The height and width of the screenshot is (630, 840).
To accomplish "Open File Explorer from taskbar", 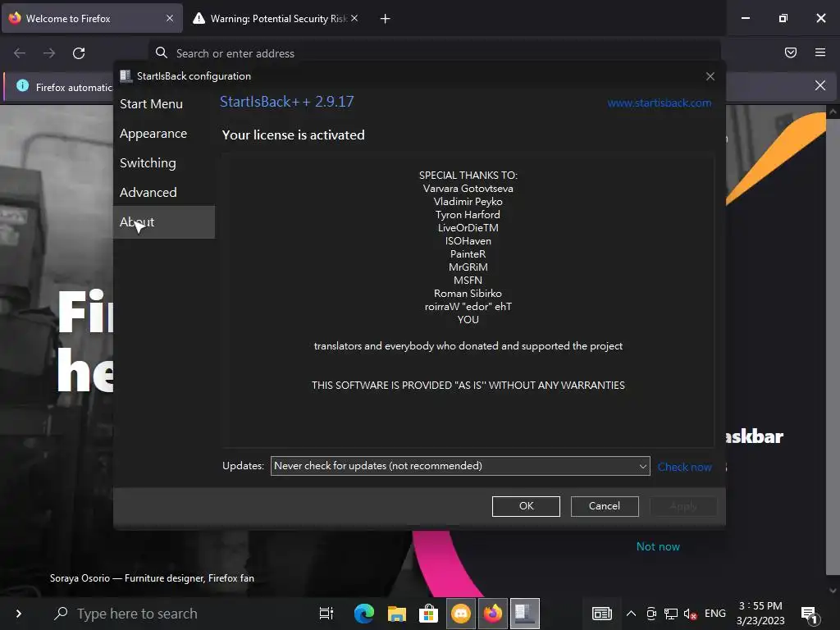I will [x=396, y=614].
